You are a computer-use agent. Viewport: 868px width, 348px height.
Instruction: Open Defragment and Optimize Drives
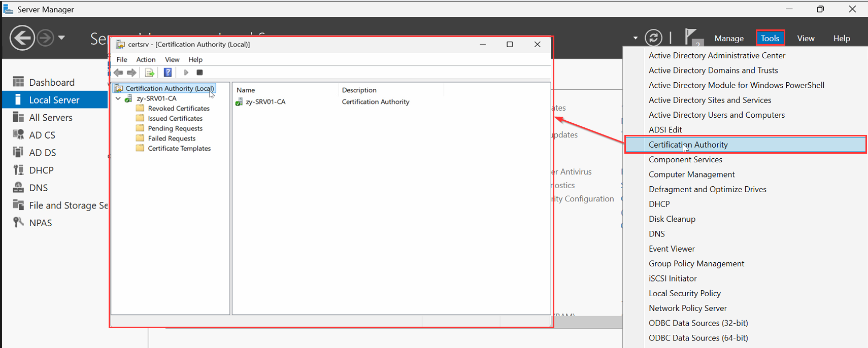pos(707,189)
